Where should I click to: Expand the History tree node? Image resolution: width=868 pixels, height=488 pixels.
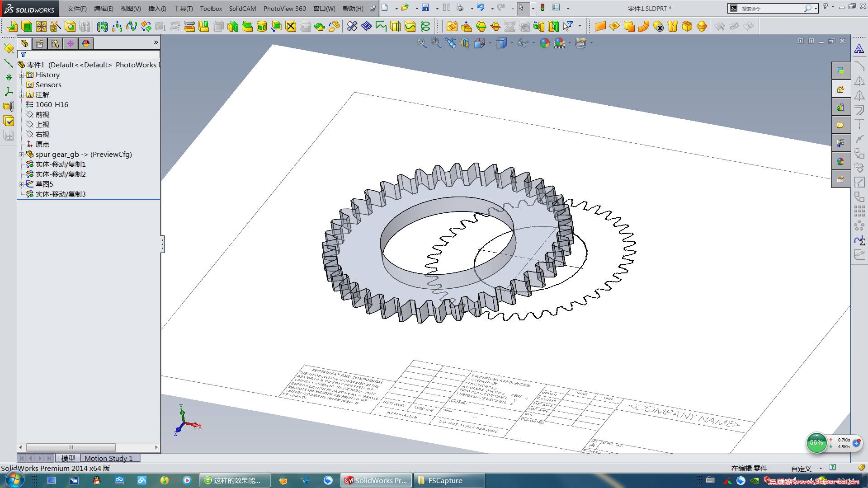pos(21,75)
